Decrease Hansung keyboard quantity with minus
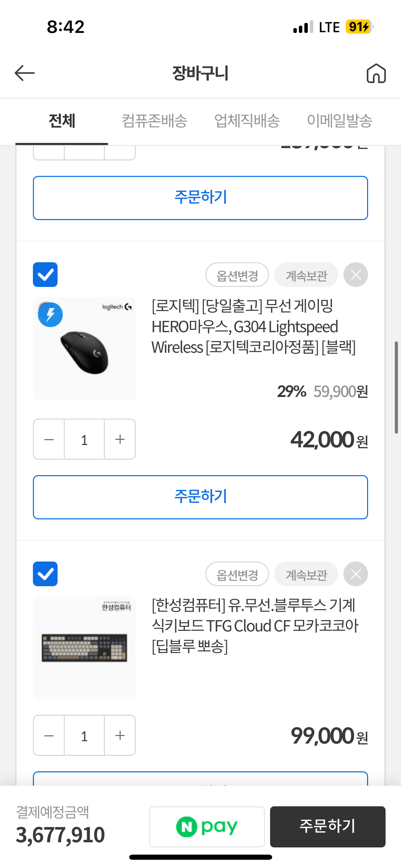Viewport: 401px width, 868px height. [x=49, y=735]
